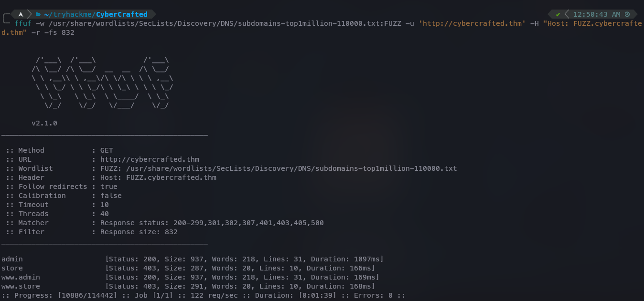Click the CyberCrafted directory name in prompt
This screenshot has width=644, height=301.
click(x=122, y=14)
